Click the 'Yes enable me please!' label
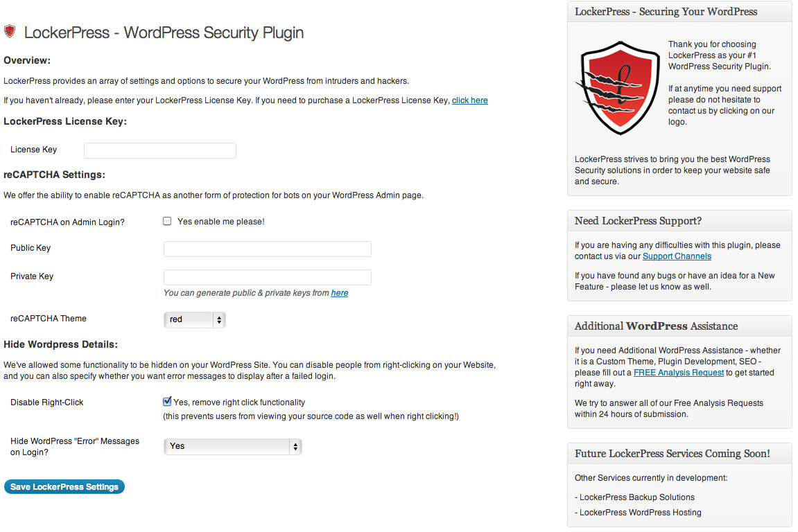Viewport: 798px width, 532px height. tap(221, 222)
